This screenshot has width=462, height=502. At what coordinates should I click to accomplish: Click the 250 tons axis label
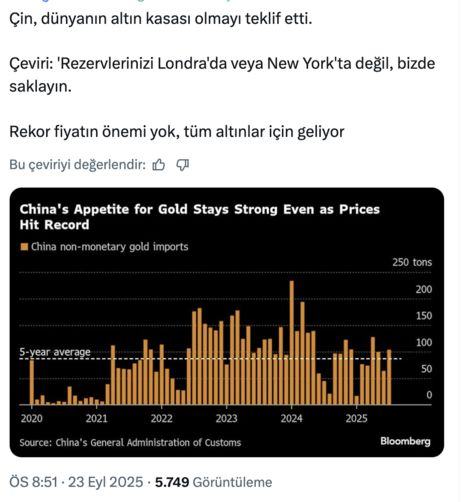412,262
